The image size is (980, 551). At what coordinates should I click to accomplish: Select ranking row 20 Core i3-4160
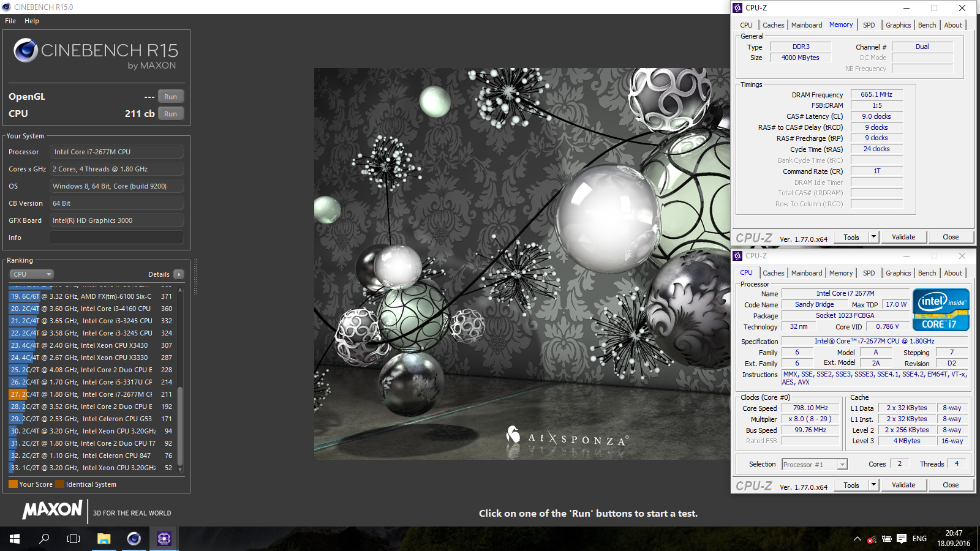(92, 309)
